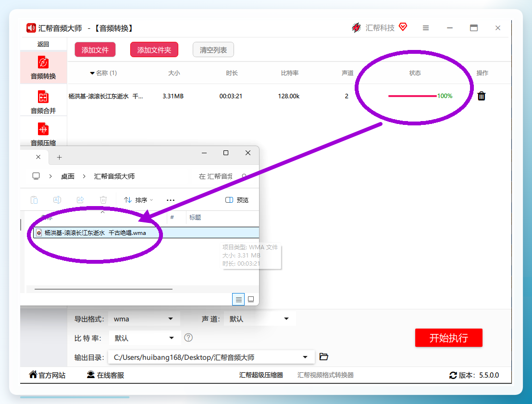Expand breadcrumb chevron before 桌面
This screenshot has height=404, width=532.
50,176
